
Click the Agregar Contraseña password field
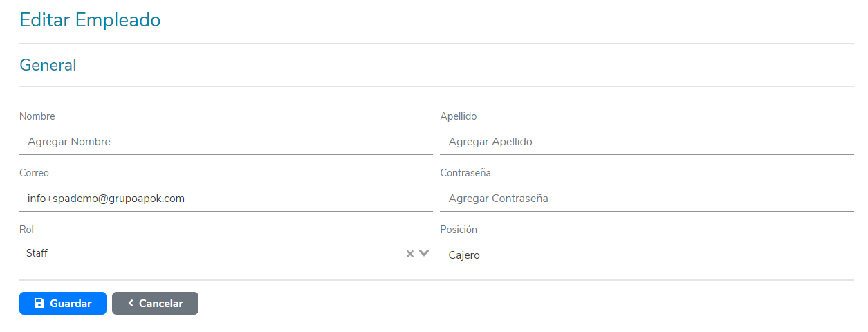coord(647,199)
